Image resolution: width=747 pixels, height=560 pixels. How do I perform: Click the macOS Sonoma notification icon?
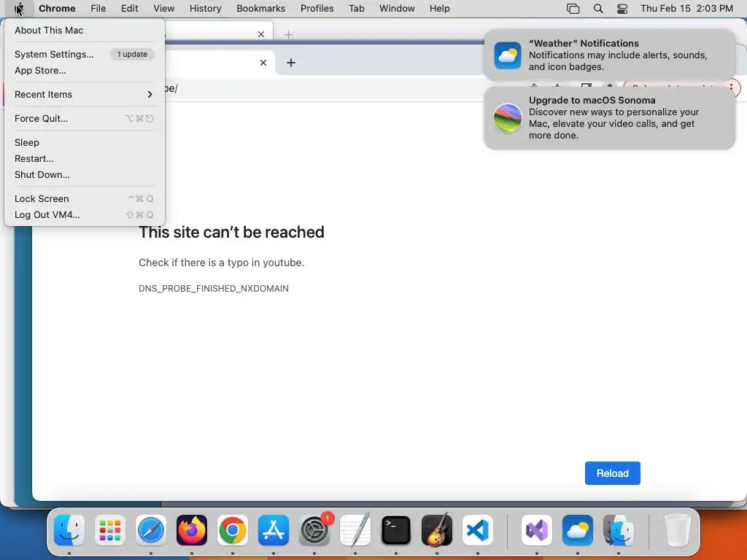pyautogui.click(x=508, y=118)
